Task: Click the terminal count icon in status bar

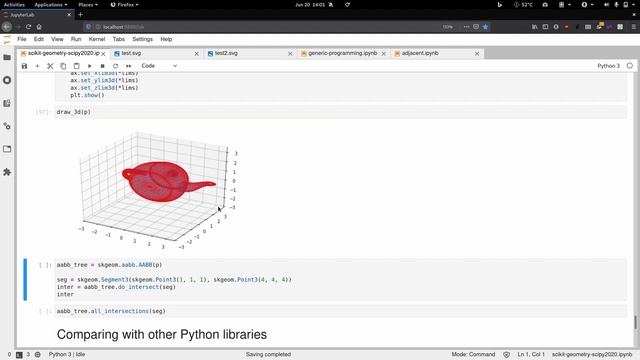Action: click(19, 355)
